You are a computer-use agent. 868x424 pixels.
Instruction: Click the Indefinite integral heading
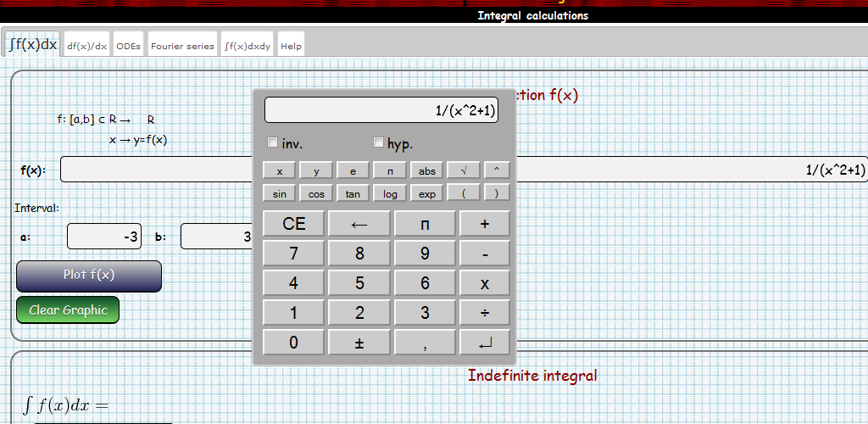click(532, 376)
